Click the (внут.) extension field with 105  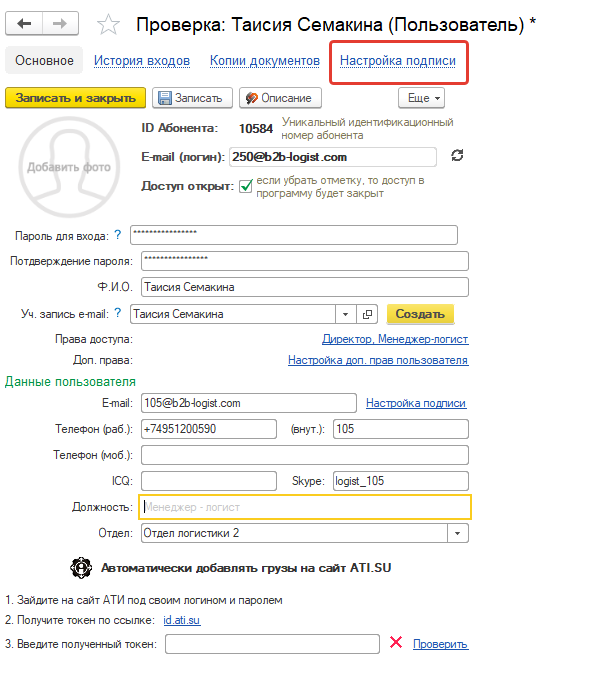pyautogui.click(x=401, y=429)
